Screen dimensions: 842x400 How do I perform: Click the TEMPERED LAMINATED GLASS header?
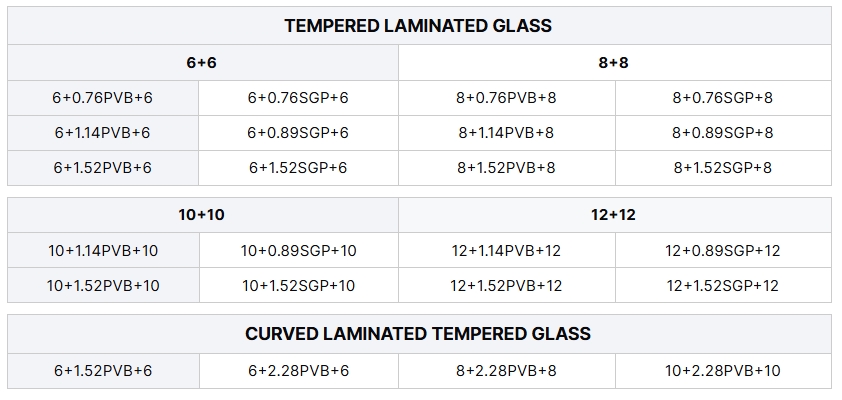[419, 26]
